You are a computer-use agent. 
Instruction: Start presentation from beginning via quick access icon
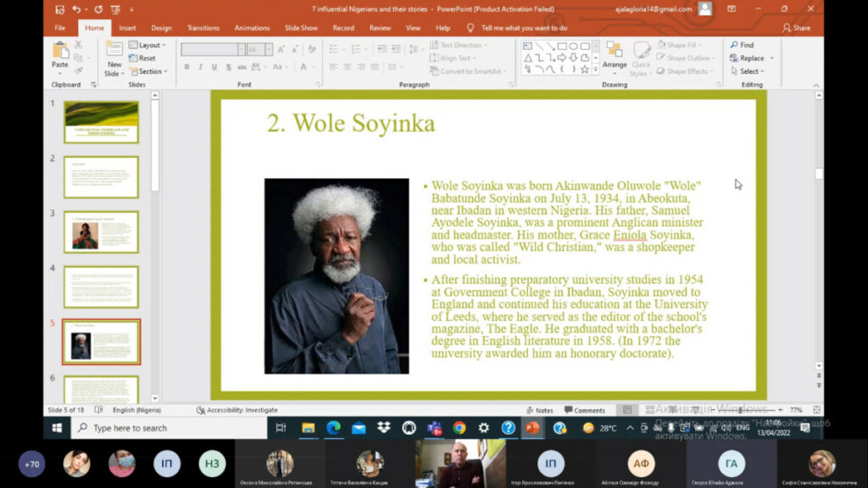coord(114,9)
